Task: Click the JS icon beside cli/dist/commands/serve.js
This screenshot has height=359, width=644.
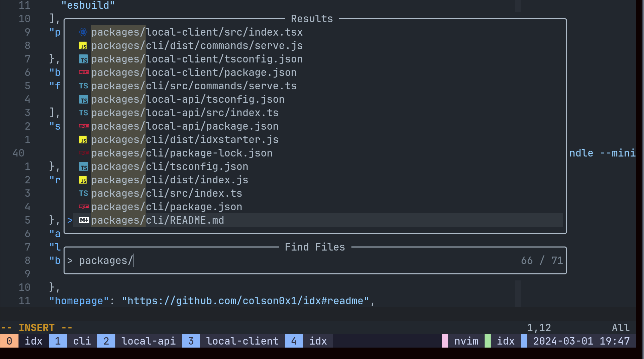Action: tap(83, 46)
